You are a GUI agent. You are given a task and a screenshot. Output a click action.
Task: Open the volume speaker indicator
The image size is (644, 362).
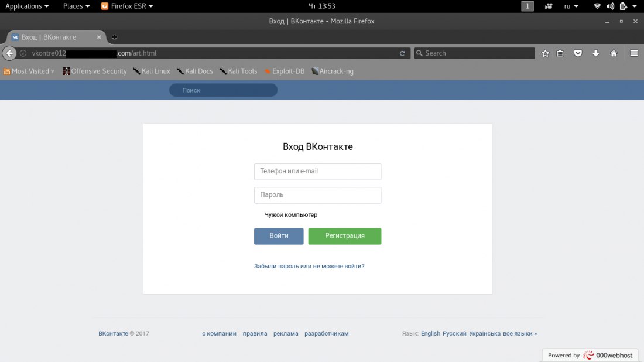(610, 6)
